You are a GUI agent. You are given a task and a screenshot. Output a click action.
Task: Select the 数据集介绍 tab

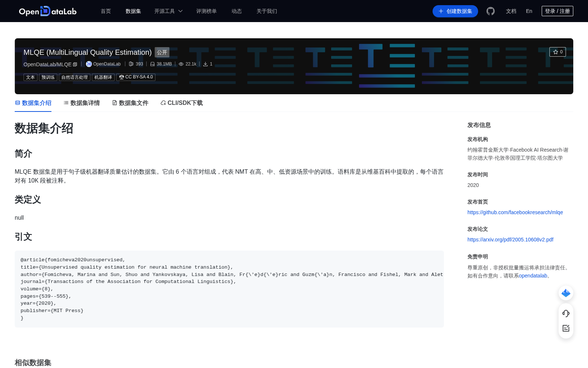(x=33, y=103)
